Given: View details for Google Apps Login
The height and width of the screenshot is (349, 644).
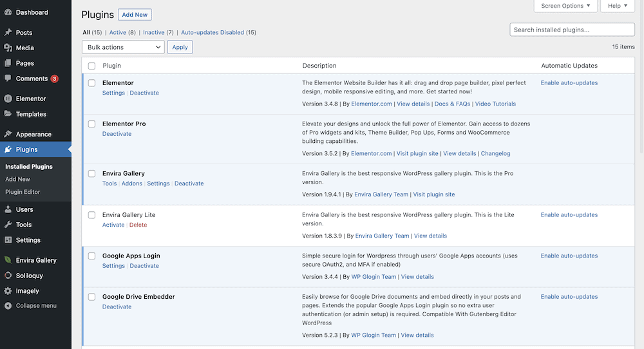Looking at the screenshot, I should (417, 277).
